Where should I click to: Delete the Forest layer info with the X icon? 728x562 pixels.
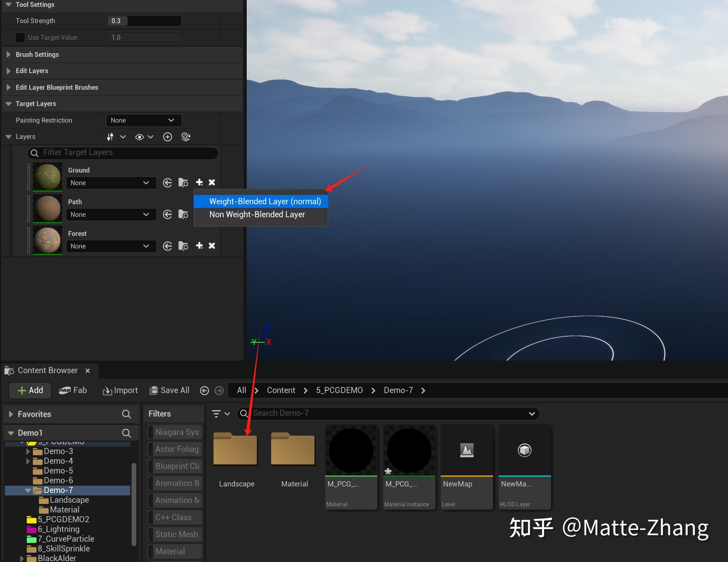pos(212,246)
